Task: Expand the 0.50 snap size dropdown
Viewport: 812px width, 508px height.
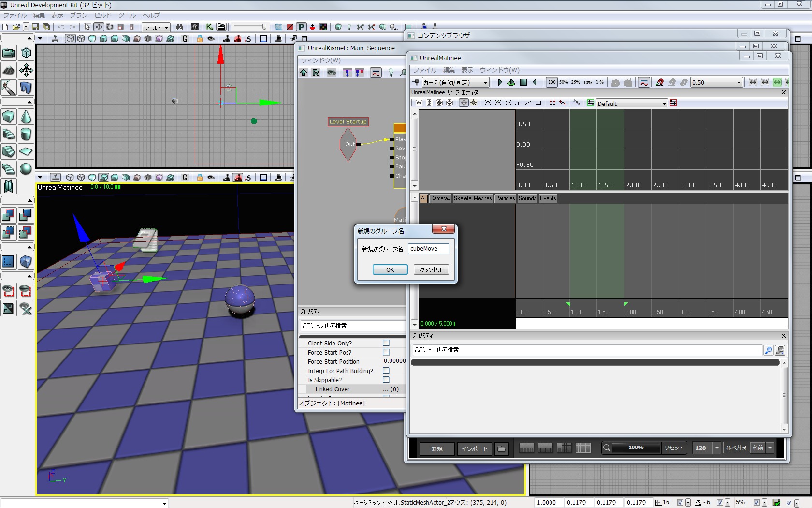Action: tap(739, 83)
